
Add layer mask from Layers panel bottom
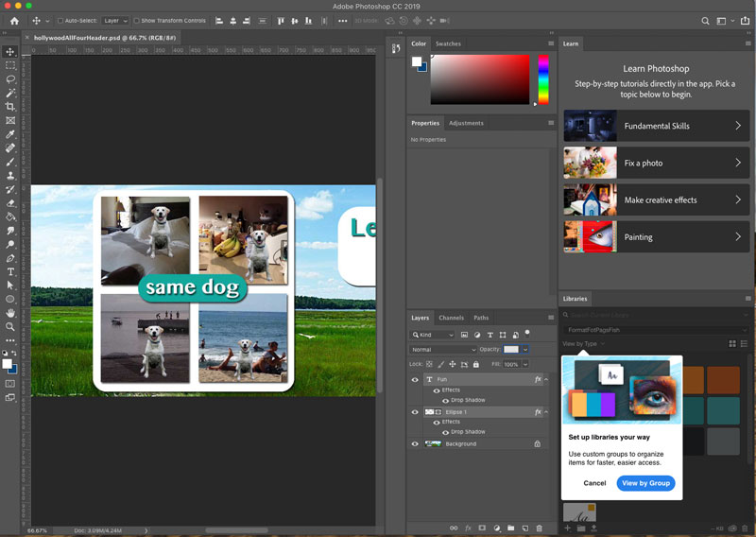482,528
